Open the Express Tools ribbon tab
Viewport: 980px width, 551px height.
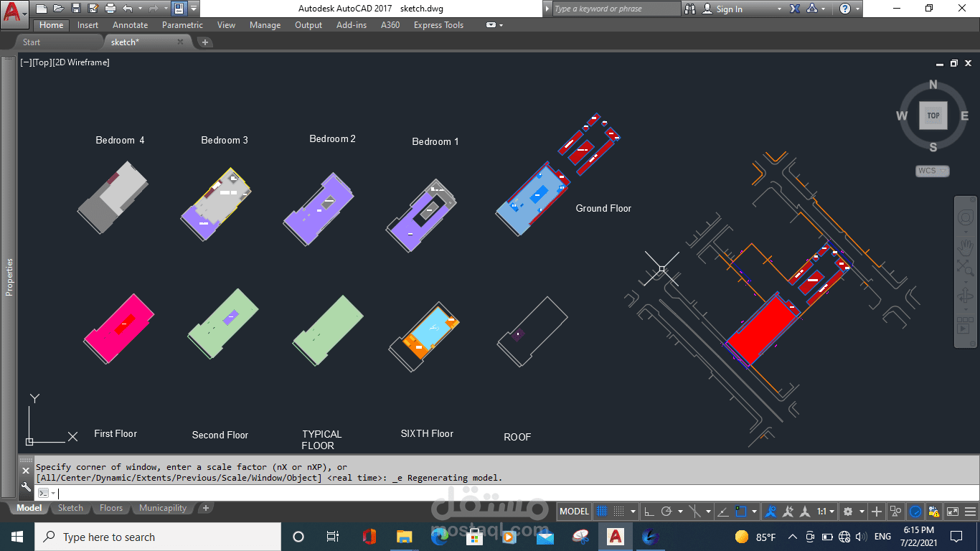click(438, 25)
